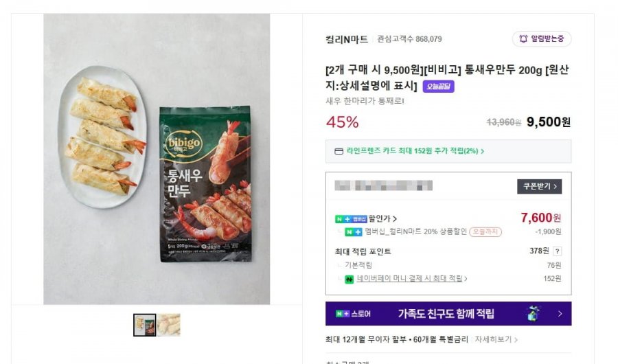Open the N+스토어 가족도 친구도 함께 적립 banner

pyautogui.click(x=448, y=314)
